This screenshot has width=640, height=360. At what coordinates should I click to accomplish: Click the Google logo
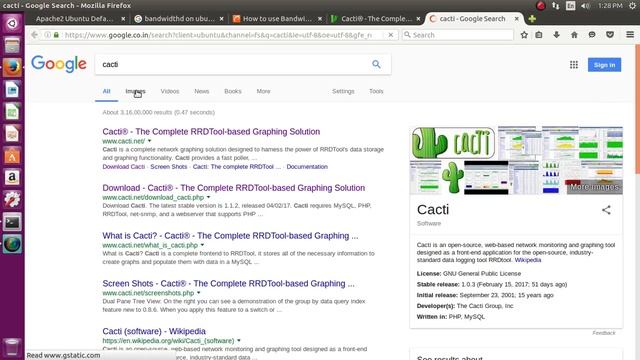(59, 64)
